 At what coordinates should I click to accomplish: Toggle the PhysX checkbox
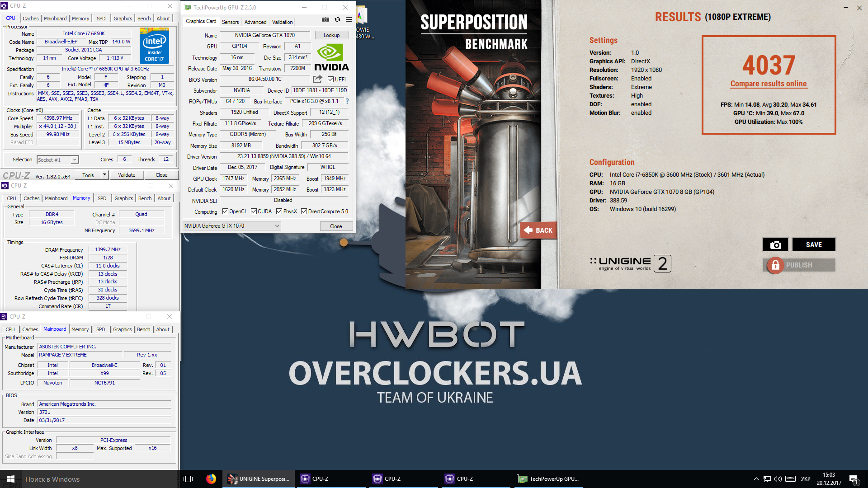coord(279,211)
